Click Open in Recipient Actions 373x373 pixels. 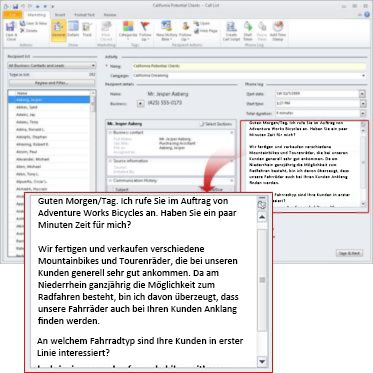[x=202, y=24]
